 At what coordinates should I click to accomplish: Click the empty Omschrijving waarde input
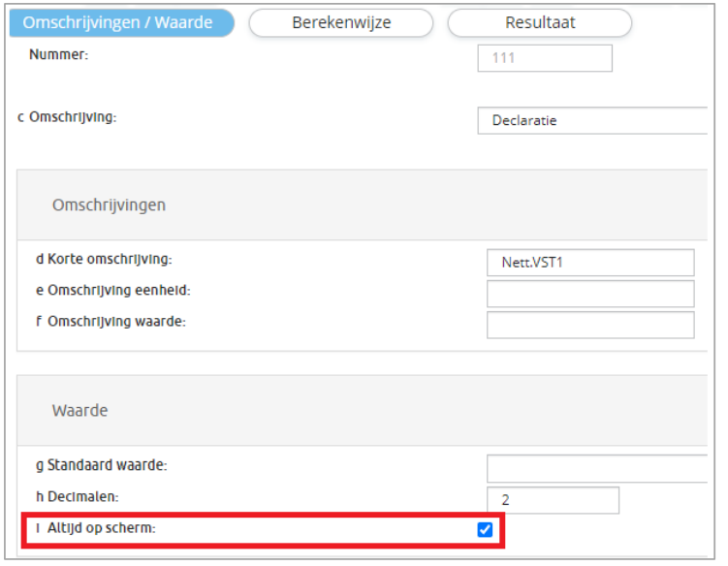590,325
